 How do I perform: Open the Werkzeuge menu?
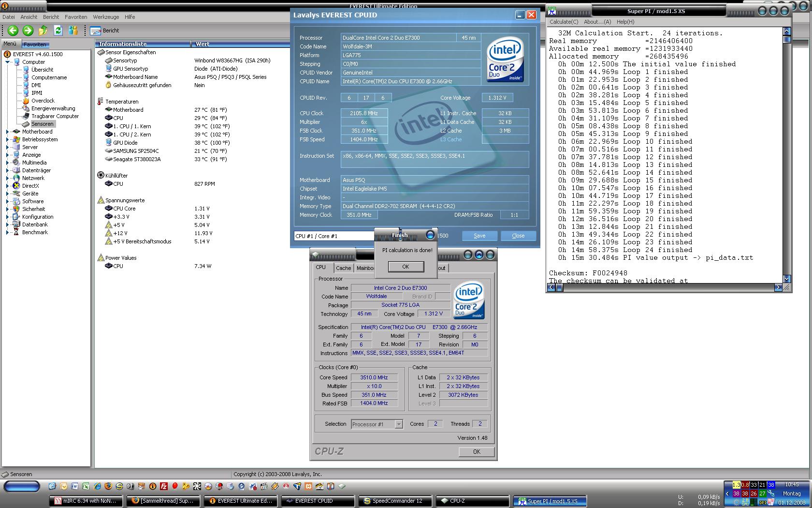[x=106, y=17]
